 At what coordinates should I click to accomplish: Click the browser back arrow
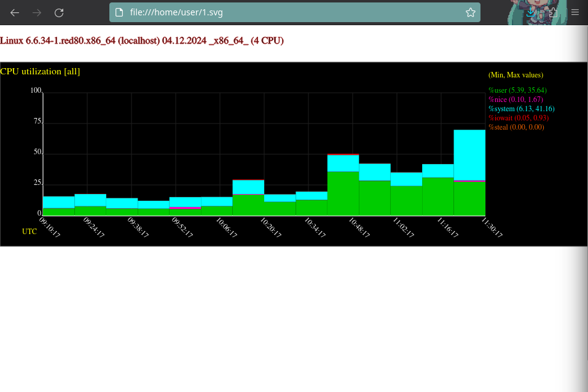15,12
